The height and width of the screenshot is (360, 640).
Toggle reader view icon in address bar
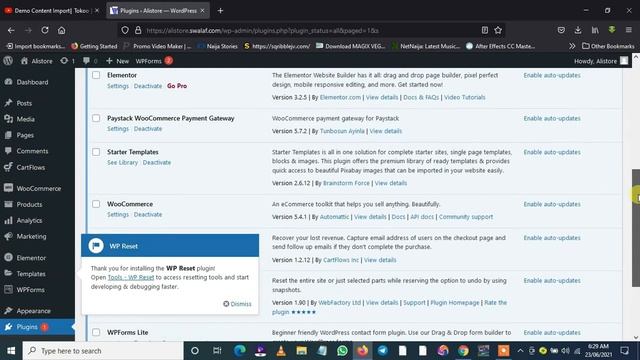tap(484, 30)
